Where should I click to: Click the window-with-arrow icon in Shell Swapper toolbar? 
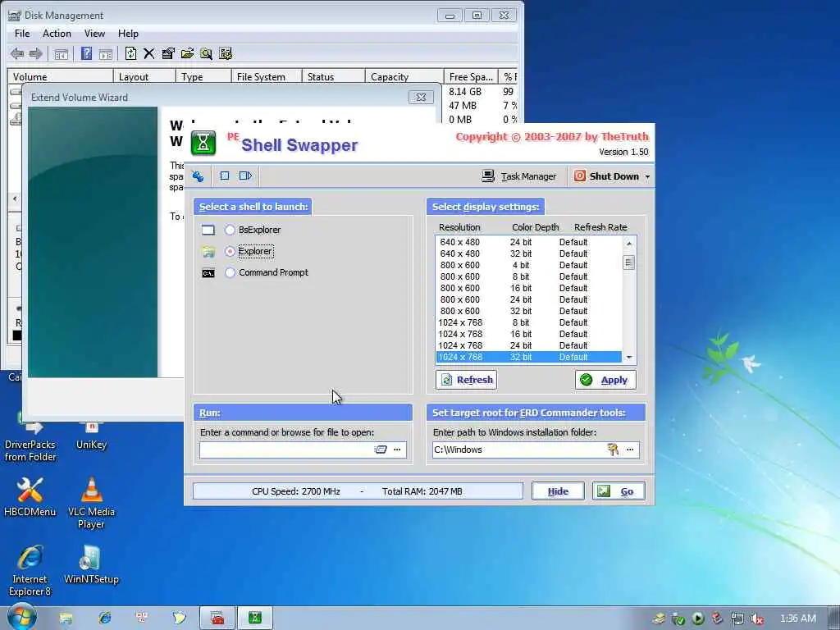pos(245,176)
